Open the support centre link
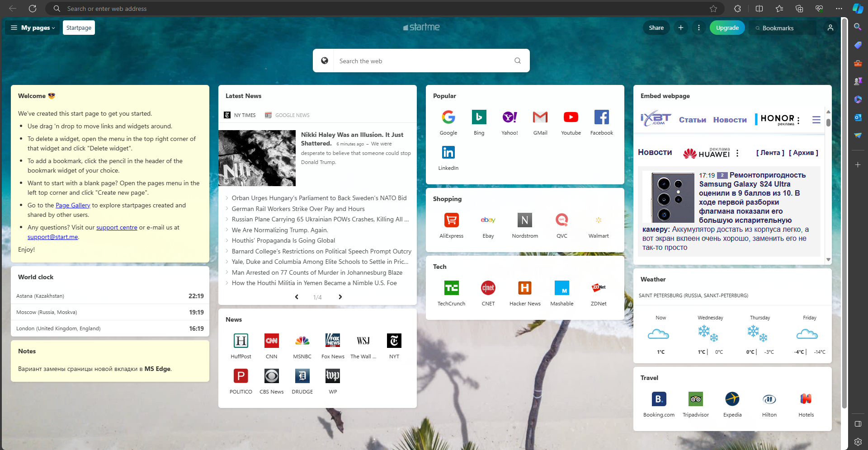 (117, 227)
